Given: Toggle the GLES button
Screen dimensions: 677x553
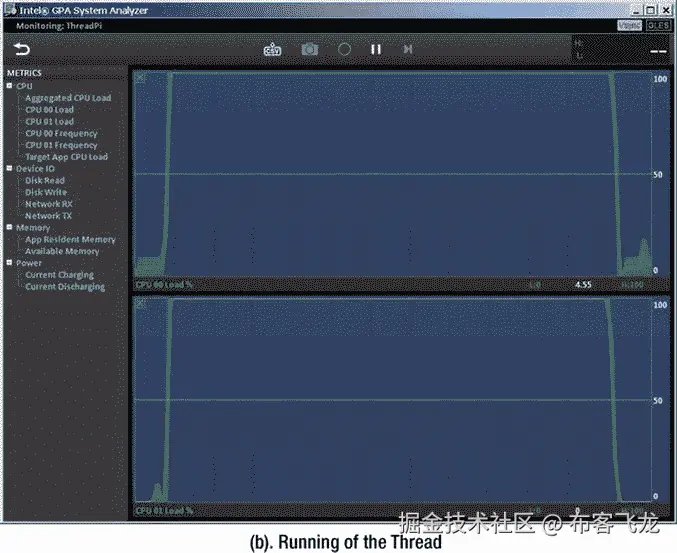Looking at the screenshot, I should pyautogui.click(x=658, y=25).
